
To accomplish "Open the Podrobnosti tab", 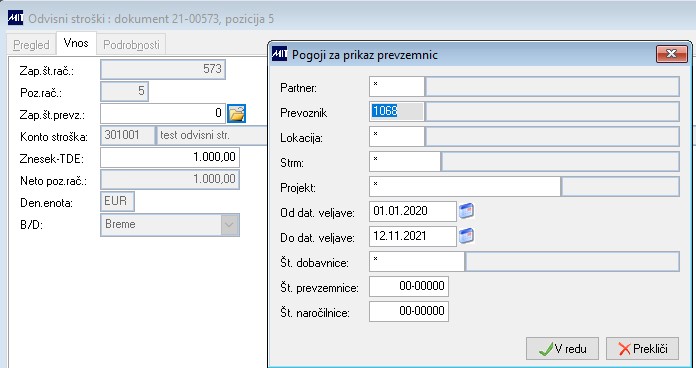I will coord(131,45).
